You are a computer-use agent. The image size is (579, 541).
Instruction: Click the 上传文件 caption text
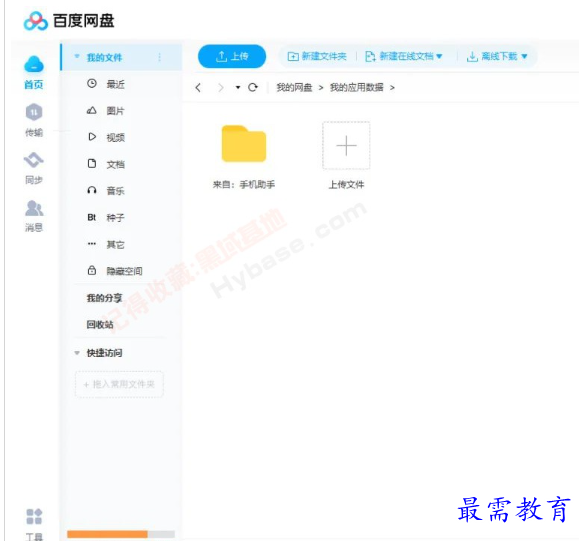[x=346, y=184]
